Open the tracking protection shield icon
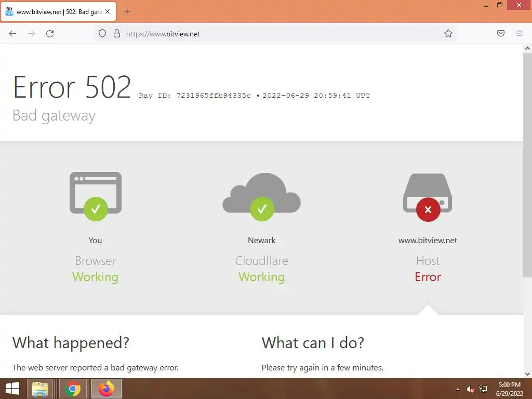Viewport: 532px width, 399px height. tap(102, 34)
